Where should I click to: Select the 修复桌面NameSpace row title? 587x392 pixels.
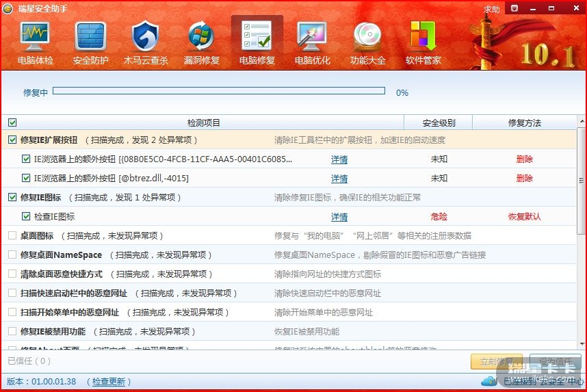(x=61, y=255)
